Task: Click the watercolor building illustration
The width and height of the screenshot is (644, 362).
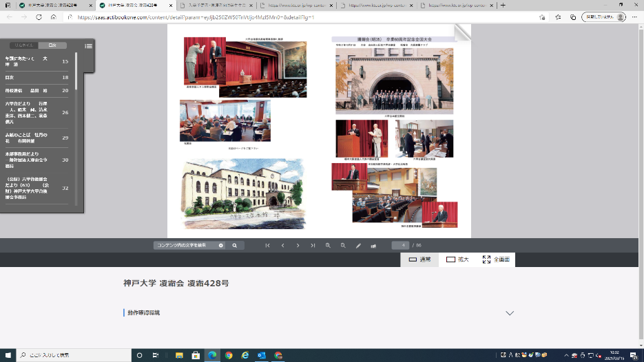Action: point(243,193)
